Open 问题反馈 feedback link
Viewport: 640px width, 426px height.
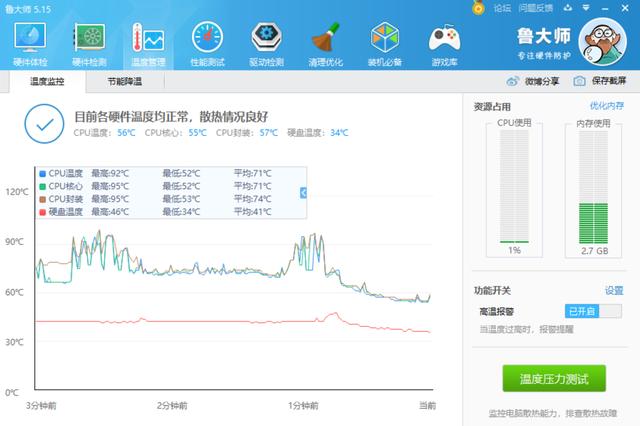(x=536, y=8)
